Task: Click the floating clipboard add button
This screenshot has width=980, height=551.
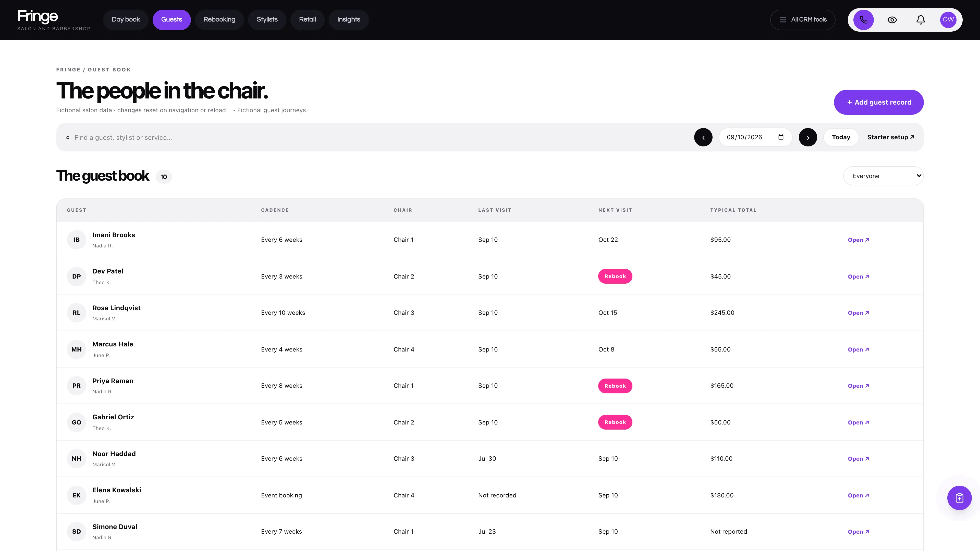Action: pyautogui.click(x=959, y=498)
